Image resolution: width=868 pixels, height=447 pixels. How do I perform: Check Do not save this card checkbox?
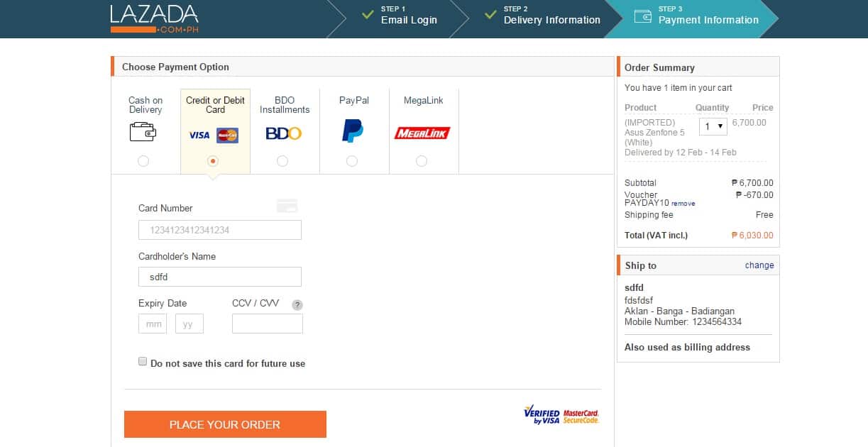143,362
